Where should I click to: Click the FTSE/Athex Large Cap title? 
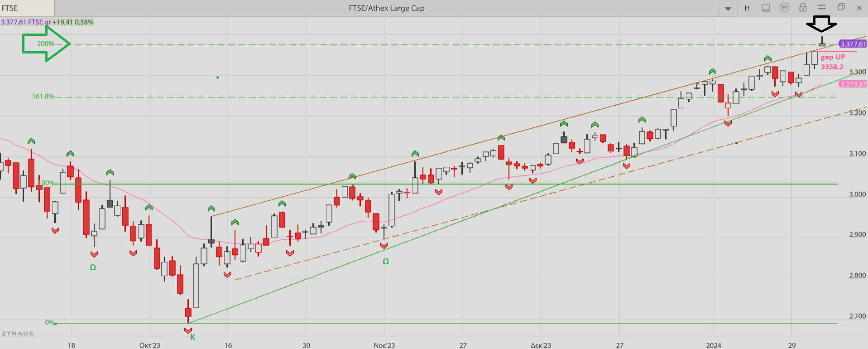pos(387,8)
